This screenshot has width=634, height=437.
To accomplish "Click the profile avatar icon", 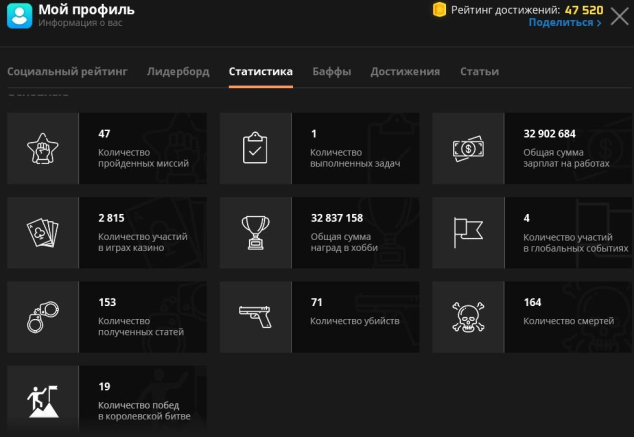I will tap(19, 15).
